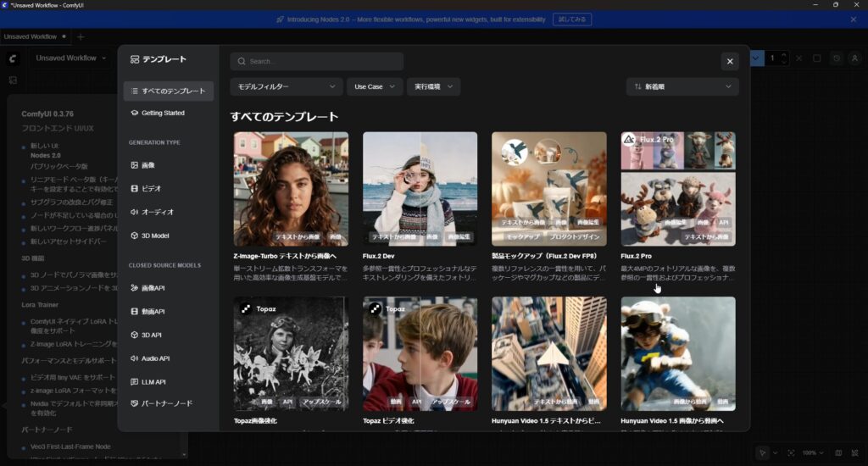Open the queue history clock icon
The height and width of the screenshot is (466, 868).
(x=836, y=58)
